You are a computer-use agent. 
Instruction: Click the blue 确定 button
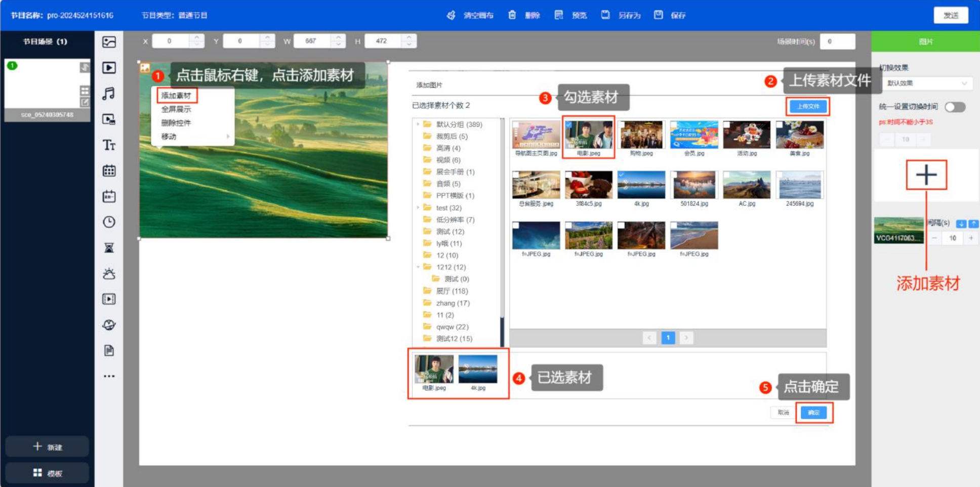tap(813, 413)
